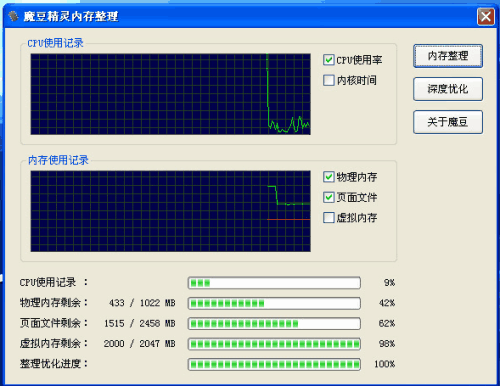
Task: Click the 内存使用记录 group label
Action: click(x=58, y=160)
